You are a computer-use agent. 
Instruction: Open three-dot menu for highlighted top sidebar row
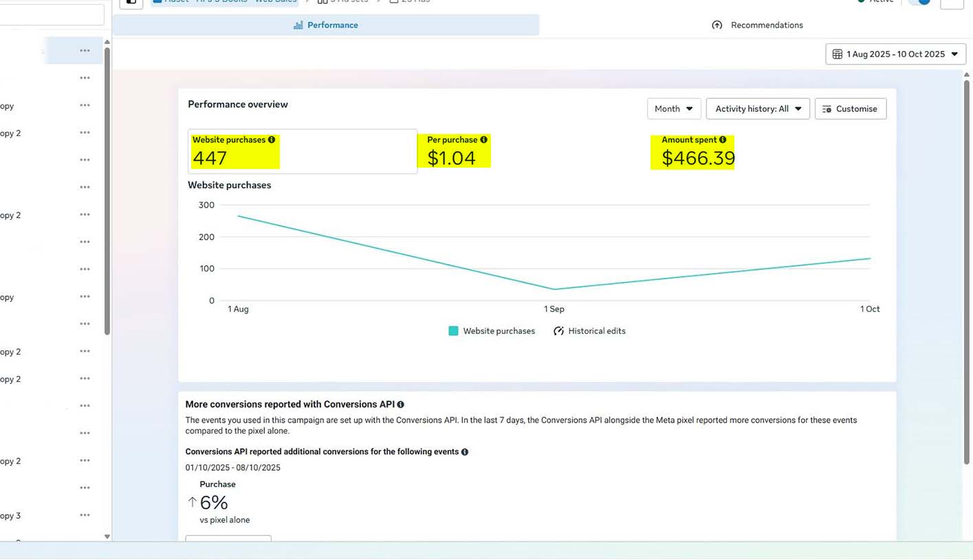[85, 51]
